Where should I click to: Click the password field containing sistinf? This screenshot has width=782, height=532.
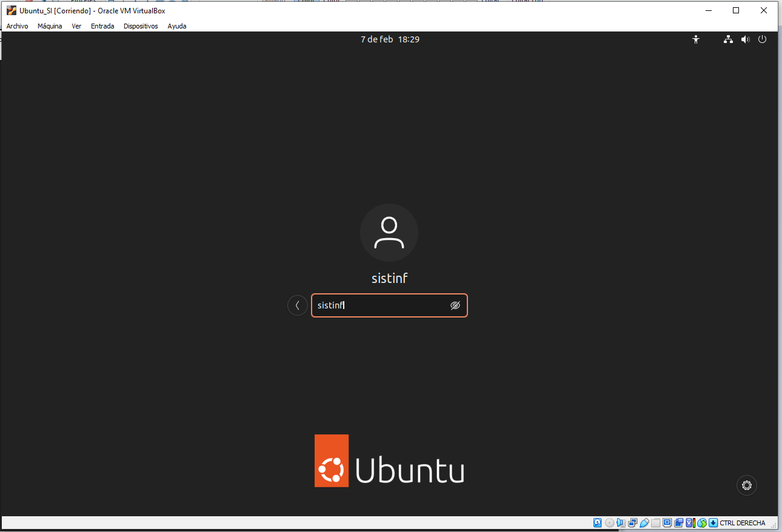click(x=389, y=305)
